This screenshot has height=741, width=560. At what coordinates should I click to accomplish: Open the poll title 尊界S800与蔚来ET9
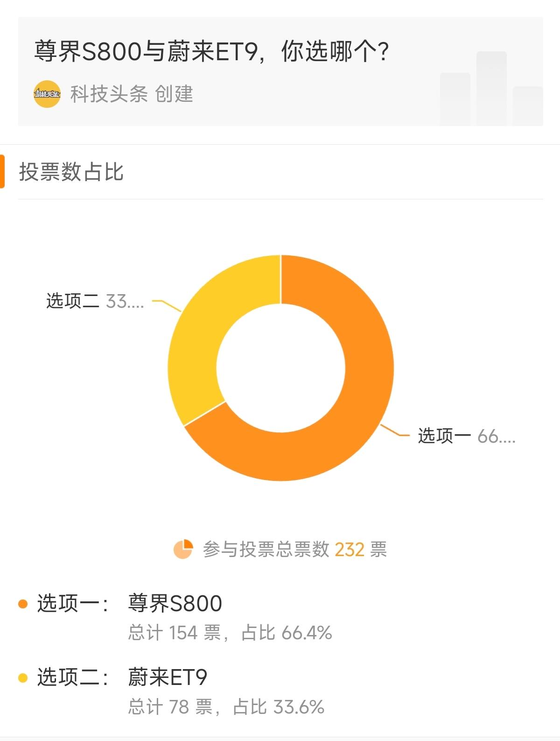211,51
